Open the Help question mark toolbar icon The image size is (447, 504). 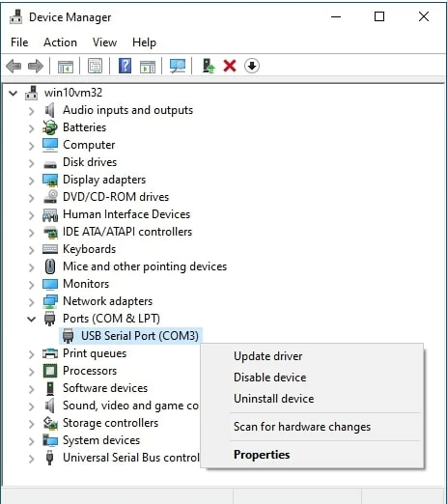[x=125, y=66]
